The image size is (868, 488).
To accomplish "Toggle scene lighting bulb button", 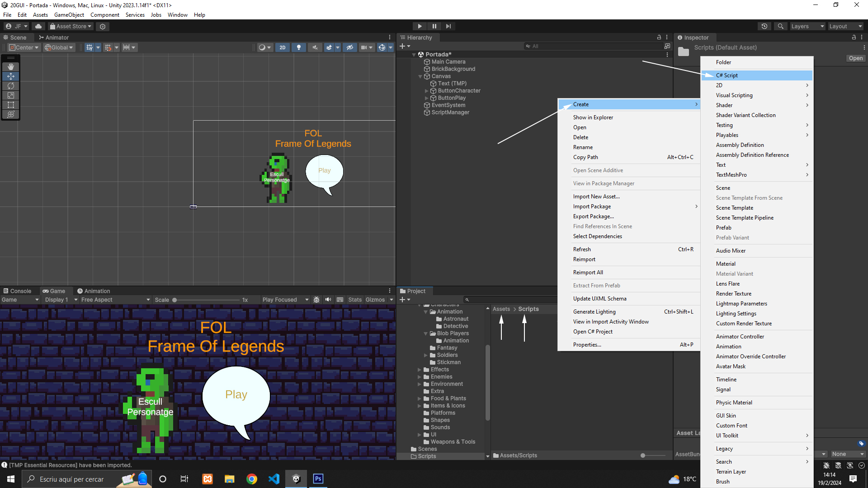I will point(298,47).
